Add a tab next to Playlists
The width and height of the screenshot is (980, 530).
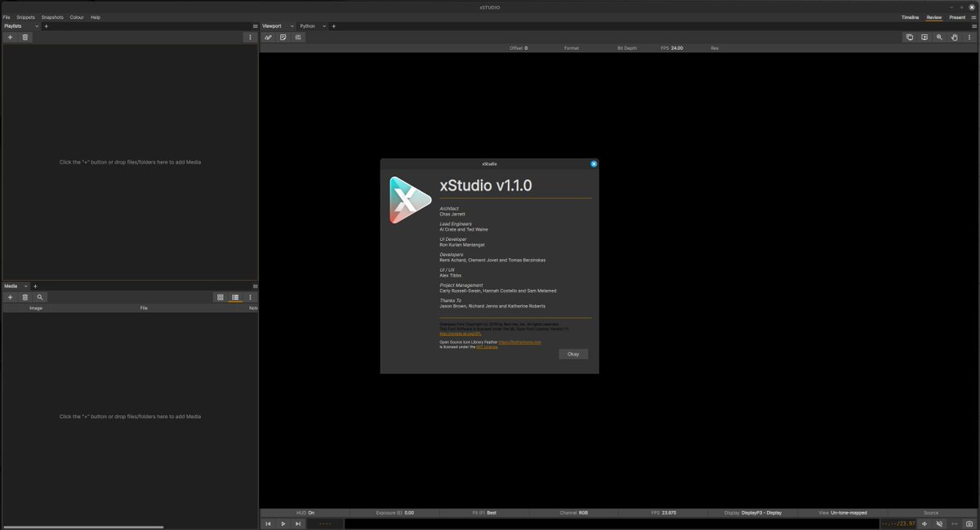(46, 26)
